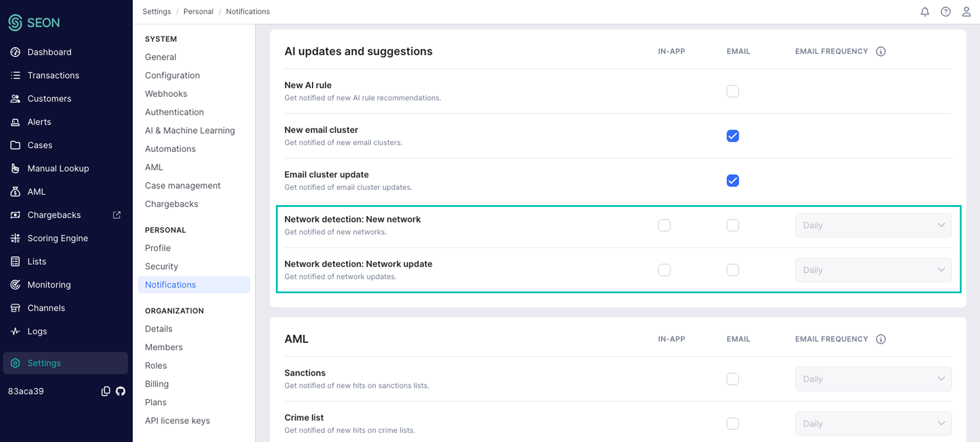980x442 pixels.
Task: Click the Chargebacks external link icon
Action: point(117,215)
